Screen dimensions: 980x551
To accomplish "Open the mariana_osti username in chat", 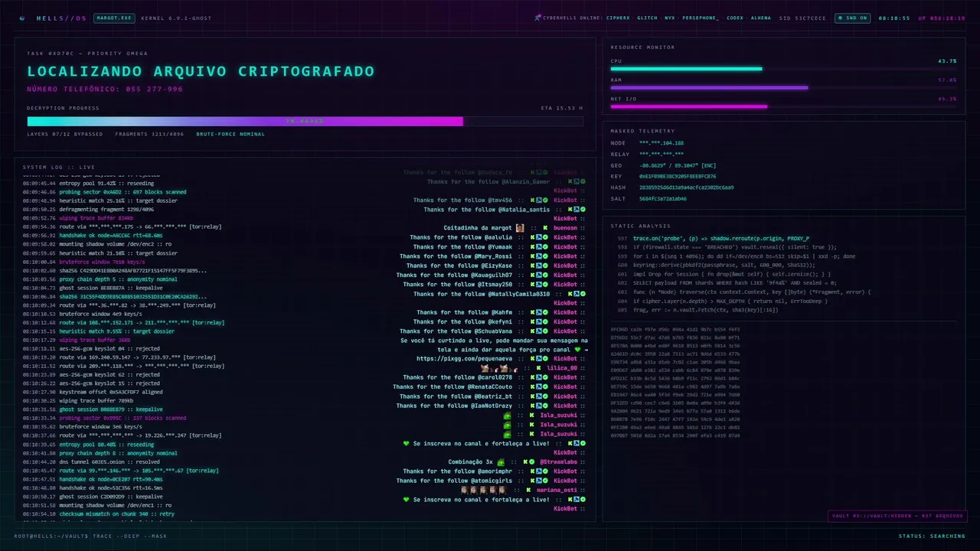I will [x=557, y=490].
